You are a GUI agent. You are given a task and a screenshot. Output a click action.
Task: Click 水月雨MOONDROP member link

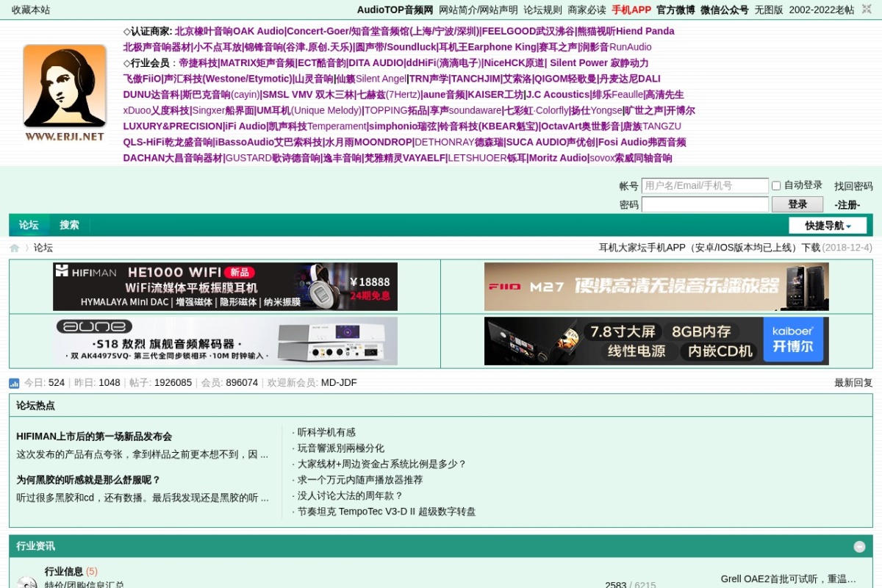click(368, 143)
